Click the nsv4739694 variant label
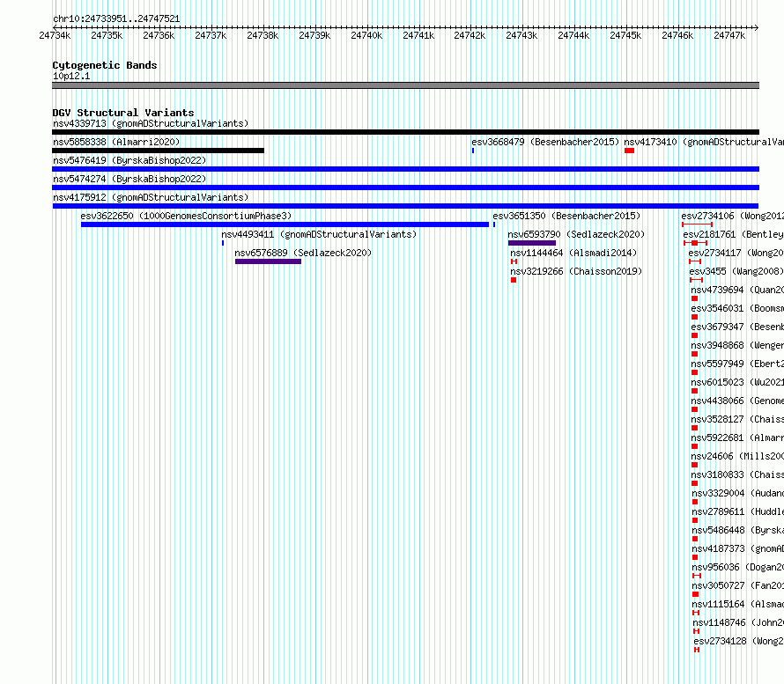The height and width of the screenshot is (684, 784). 737,290
